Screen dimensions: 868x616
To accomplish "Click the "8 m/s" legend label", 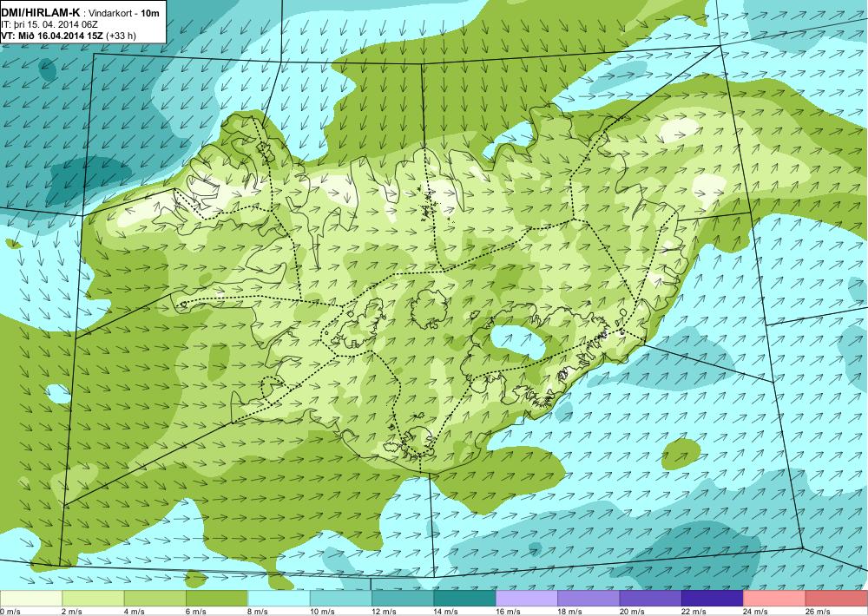I will point(258,612).
